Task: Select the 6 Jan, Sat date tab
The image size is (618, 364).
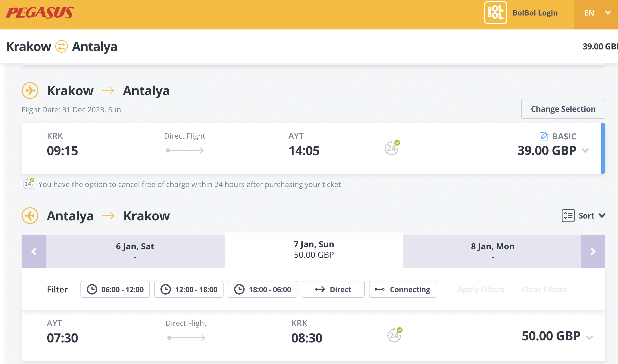Action: [135, 251]
